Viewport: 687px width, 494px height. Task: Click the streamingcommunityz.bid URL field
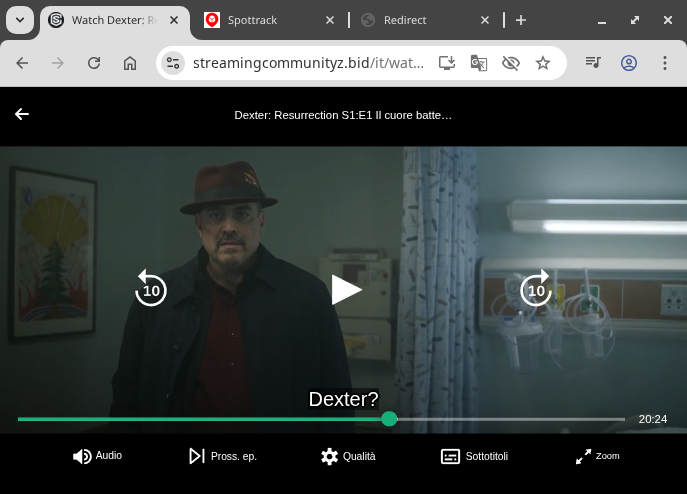click(x=308, y=63)
